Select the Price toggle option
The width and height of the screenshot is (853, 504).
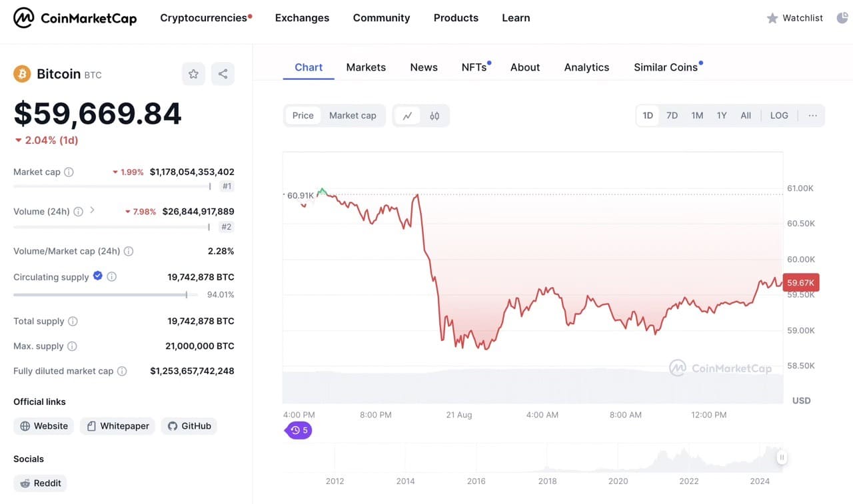[x=303, y=115]
